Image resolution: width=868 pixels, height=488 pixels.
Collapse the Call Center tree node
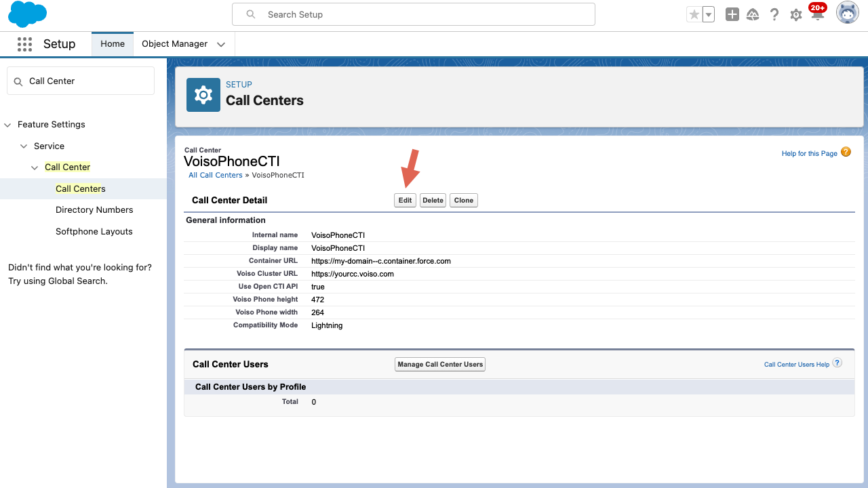[35, 167]
